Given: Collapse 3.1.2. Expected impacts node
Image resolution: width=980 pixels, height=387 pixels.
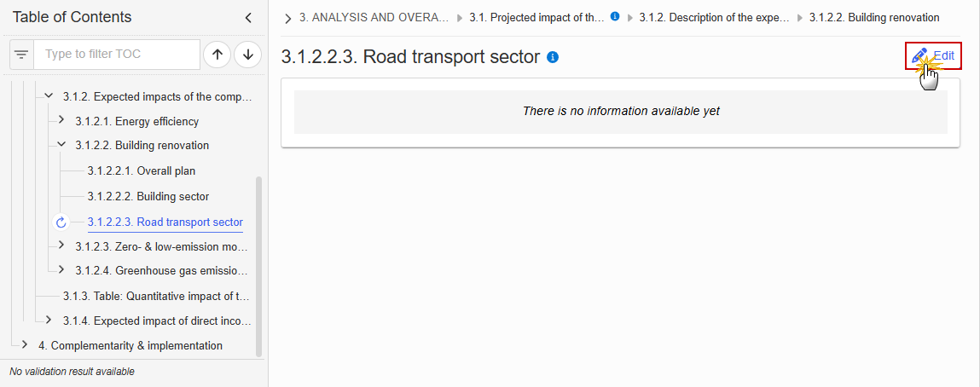Looking at the screenshot, I should 48,96.
